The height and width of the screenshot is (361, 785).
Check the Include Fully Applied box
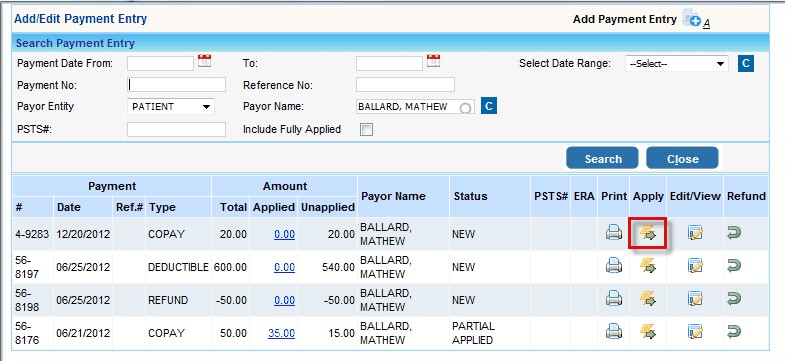click(366, 130)
